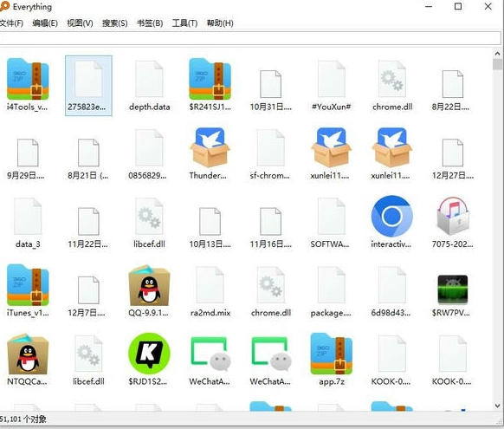
Task: Select the iTunes_v1 zip archive icon
Action: click(x=28, y=285)
